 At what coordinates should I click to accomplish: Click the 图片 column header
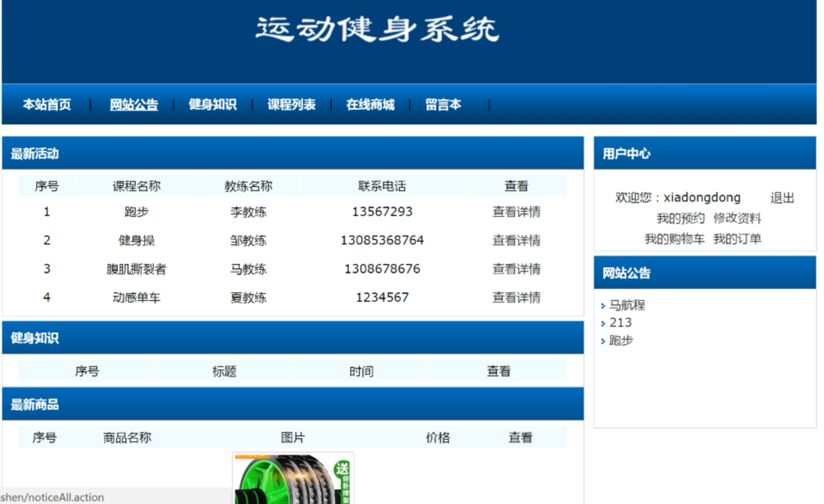point(293,438)
